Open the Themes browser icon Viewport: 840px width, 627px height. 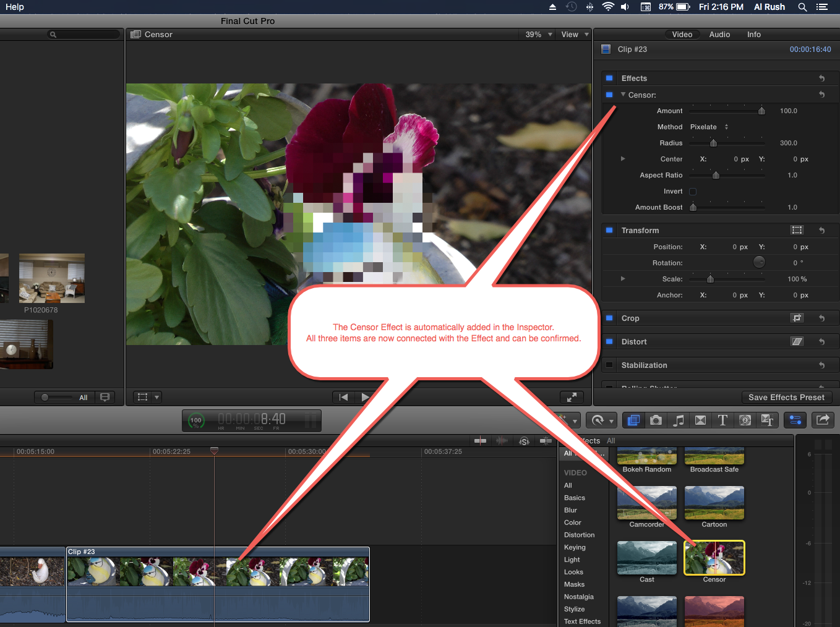coord(768,420)
